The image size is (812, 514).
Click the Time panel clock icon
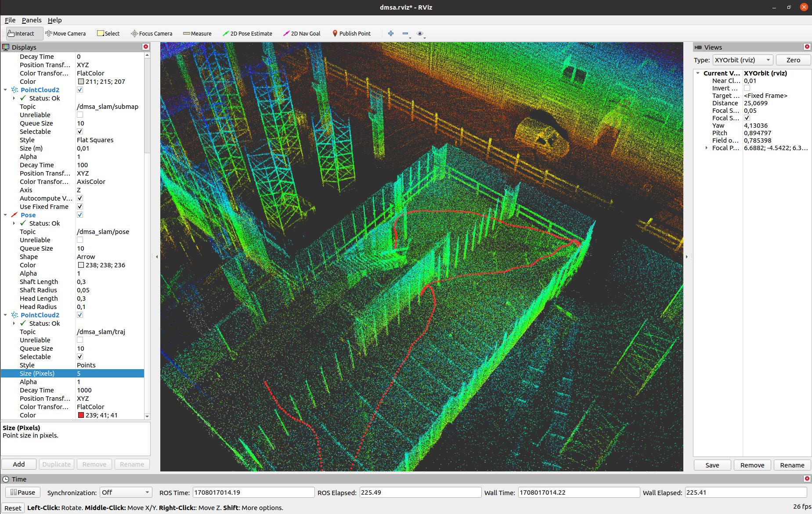[6, 479]
